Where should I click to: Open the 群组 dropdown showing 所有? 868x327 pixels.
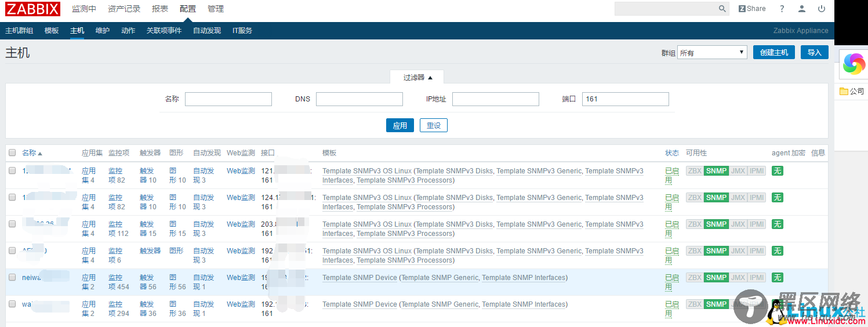tap(712, 53)
